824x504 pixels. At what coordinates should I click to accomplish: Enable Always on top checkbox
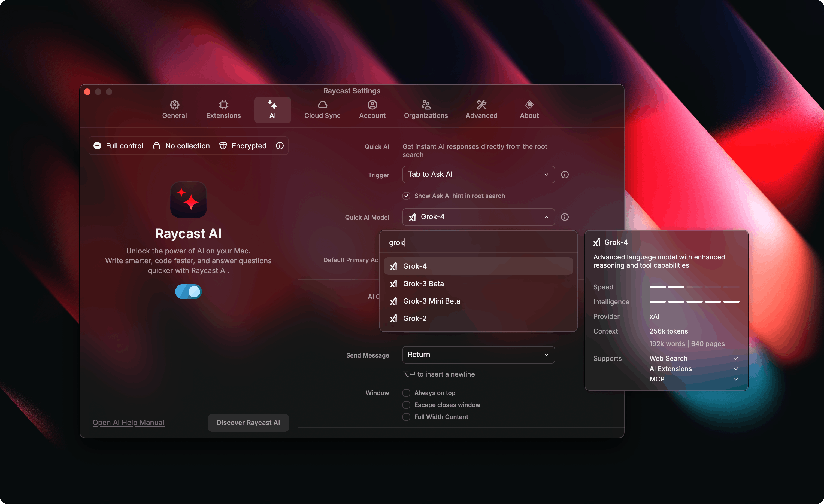pos(406,393)
